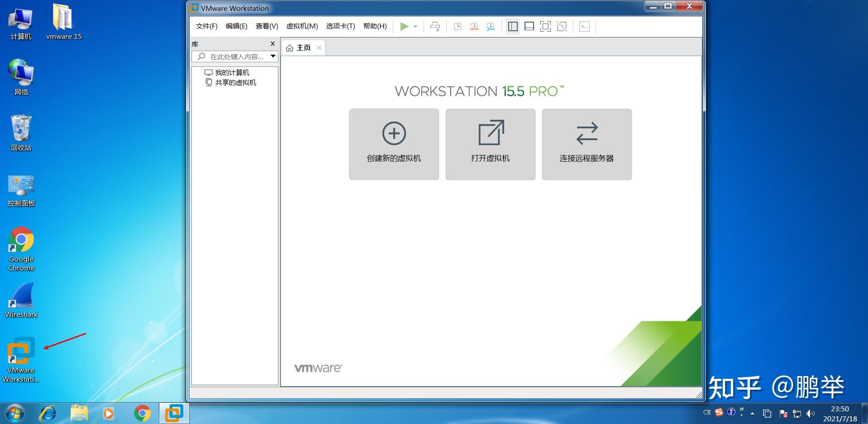Select the 回收站 recycle bin icon

pyautogui.click(x=21, y=133)
